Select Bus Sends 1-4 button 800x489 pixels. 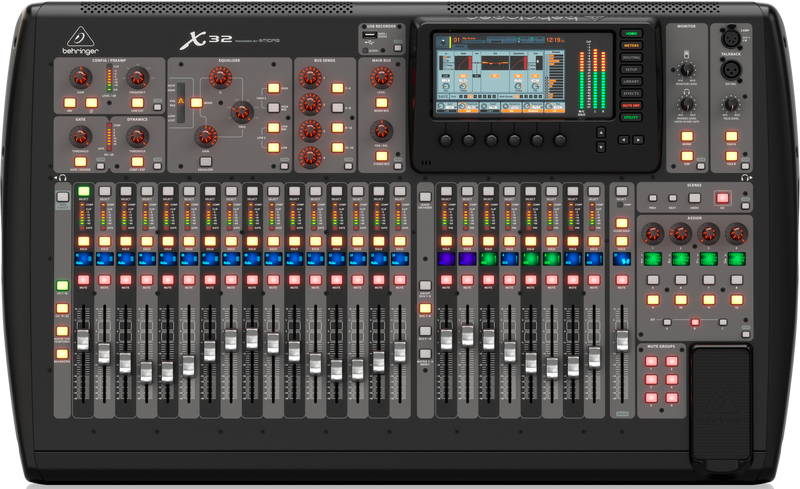[338, 88]
